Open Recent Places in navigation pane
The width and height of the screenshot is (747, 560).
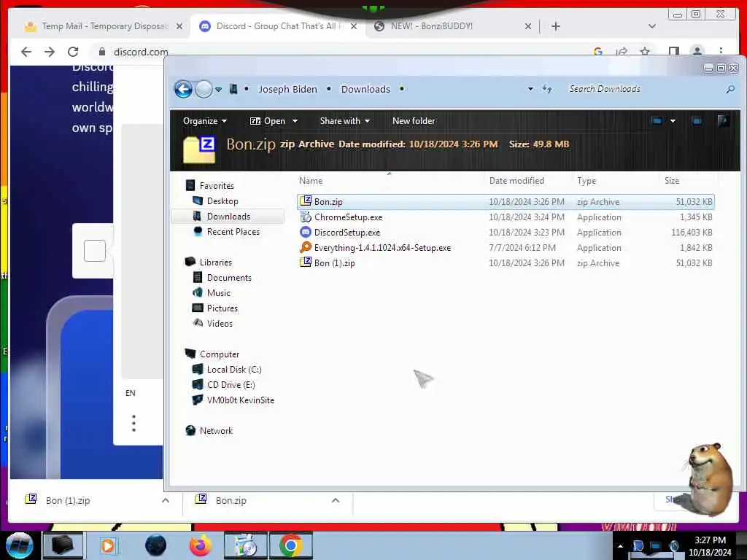[x=233, y=231]
